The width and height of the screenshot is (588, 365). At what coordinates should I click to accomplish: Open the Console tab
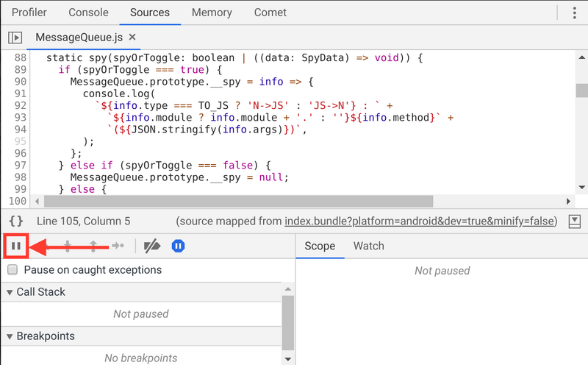(88, 13)
